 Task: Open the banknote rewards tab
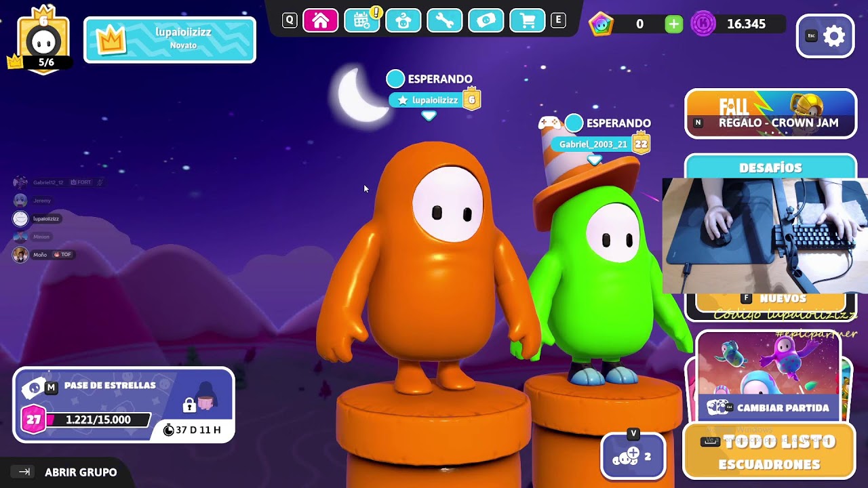486,20
